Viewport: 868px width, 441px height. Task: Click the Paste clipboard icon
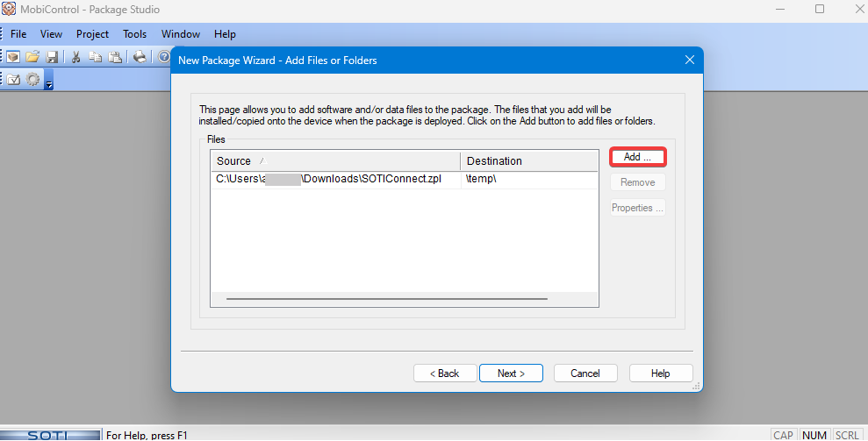tap(115, 57)
